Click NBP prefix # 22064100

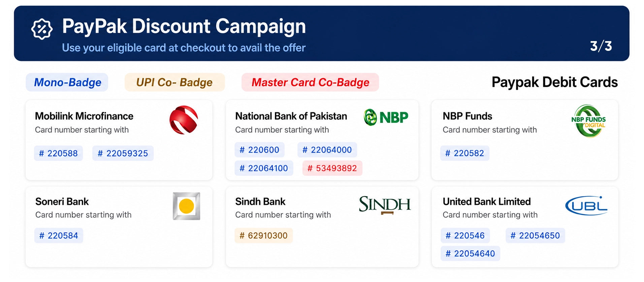[264, 168]
